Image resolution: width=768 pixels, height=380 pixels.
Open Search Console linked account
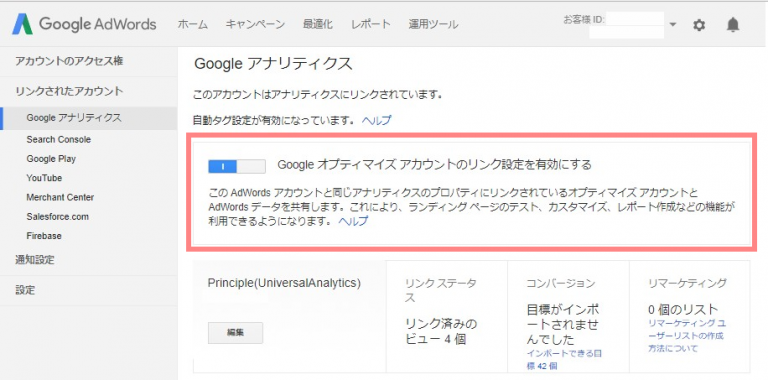click(x=59, y=140)
